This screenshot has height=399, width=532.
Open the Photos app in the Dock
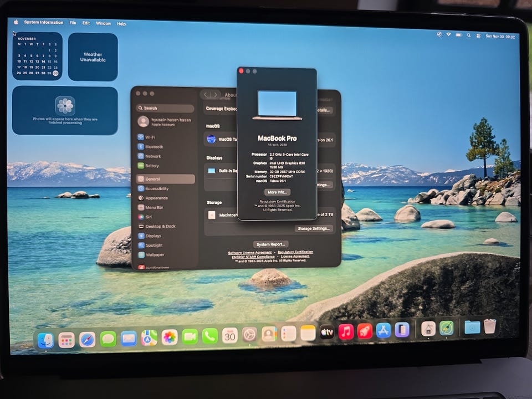(x=170, y=337)
